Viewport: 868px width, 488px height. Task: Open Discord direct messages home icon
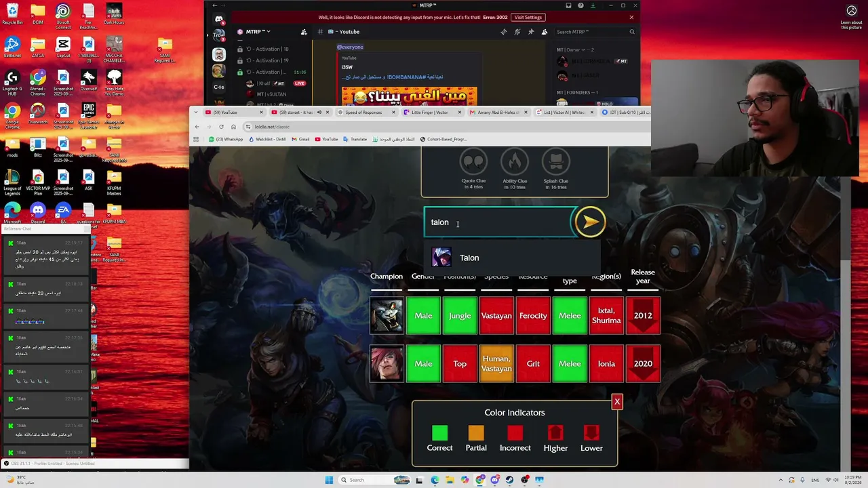point(218,19)
